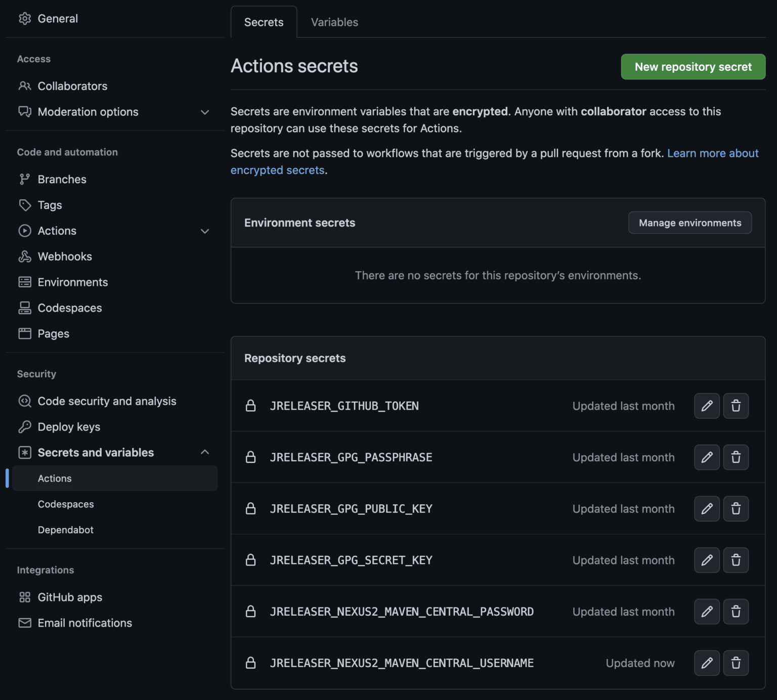The width and height of the screenshot is (777, 700).
Task: Open Deploy keys via the key icon
Action: pos(68,427)
